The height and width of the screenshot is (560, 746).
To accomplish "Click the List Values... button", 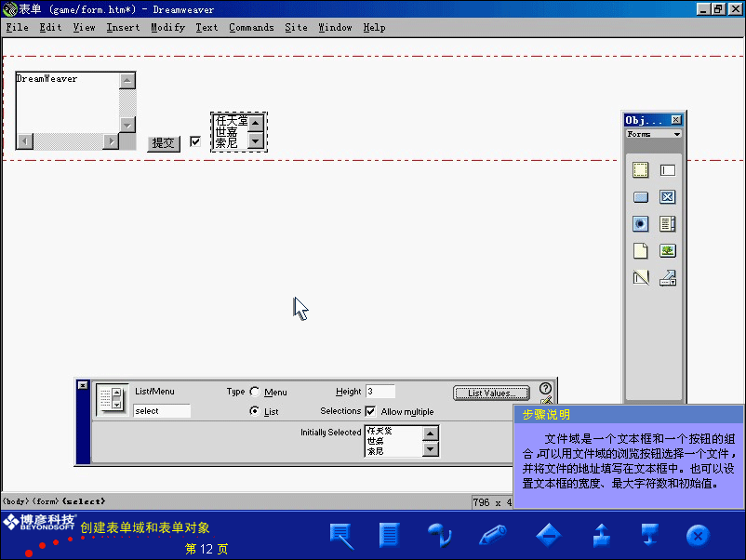I will click(x=491, y=393).
